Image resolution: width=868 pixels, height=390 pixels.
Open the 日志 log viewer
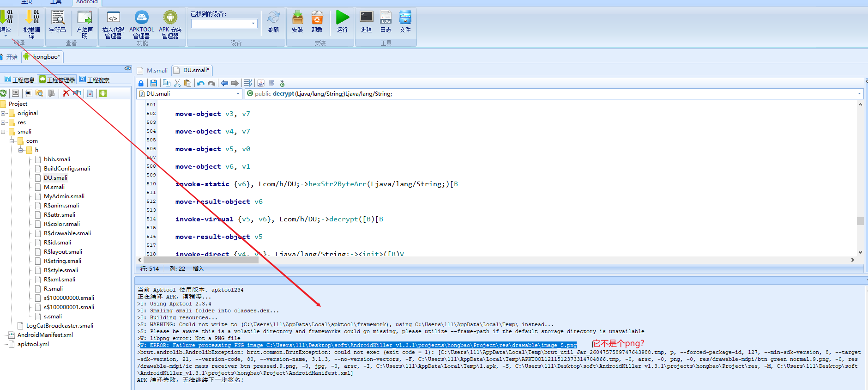click(386, 22)
